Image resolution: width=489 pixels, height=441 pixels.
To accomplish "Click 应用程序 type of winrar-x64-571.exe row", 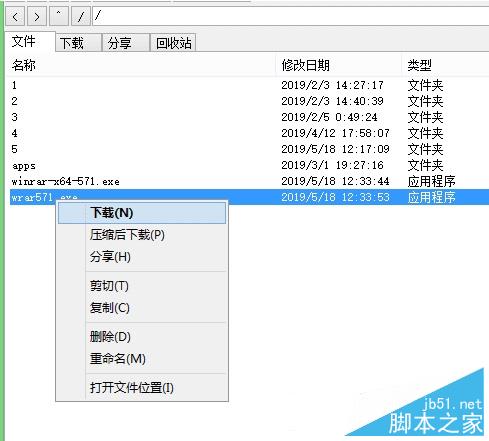I will 431,181.
